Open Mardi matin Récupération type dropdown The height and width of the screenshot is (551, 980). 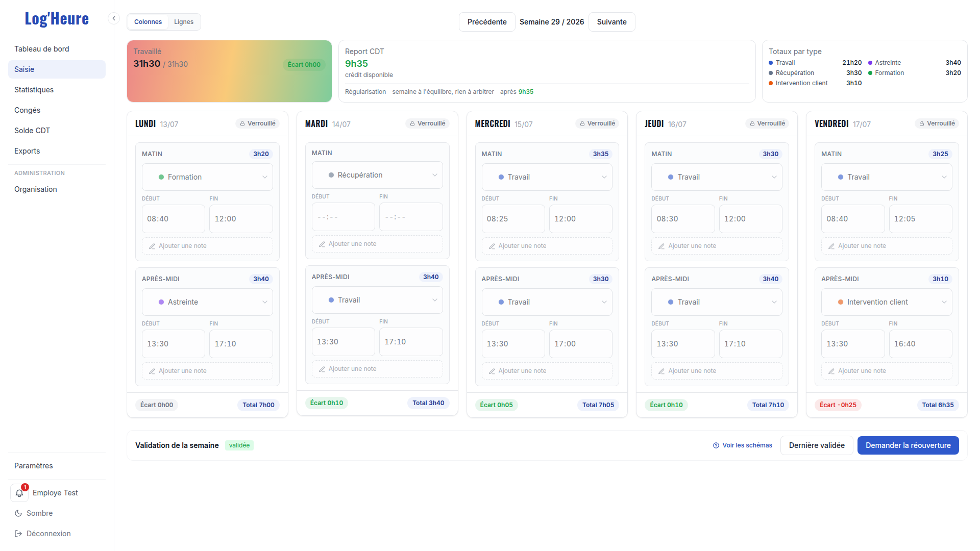[377, 175]
